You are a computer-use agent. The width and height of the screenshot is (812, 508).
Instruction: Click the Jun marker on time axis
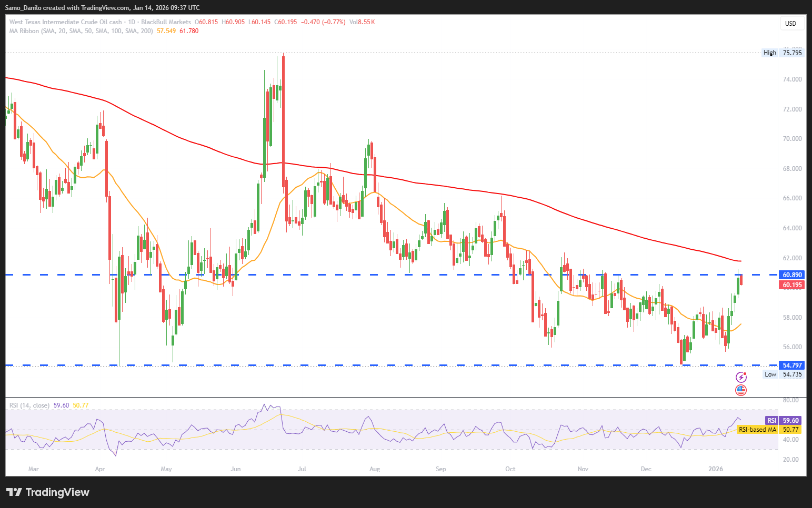coord(236,469)
